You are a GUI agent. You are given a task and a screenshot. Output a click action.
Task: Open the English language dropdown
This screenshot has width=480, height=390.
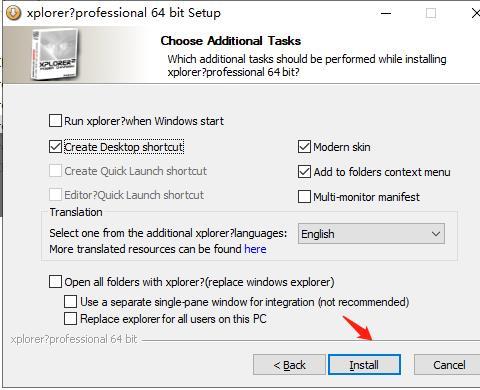(371, 234)
